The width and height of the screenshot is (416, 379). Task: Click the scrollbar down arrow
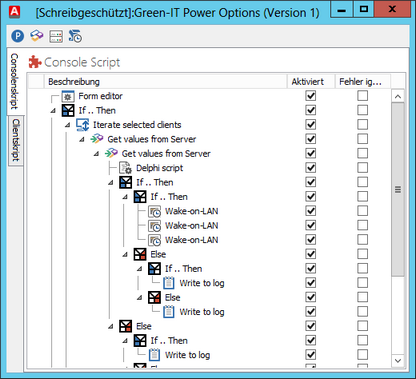[398, 360]
